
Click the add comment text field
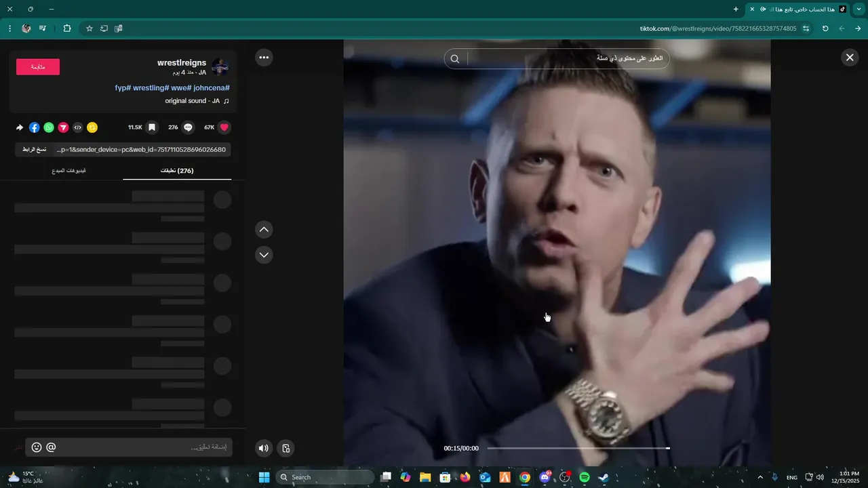(146, 447)
